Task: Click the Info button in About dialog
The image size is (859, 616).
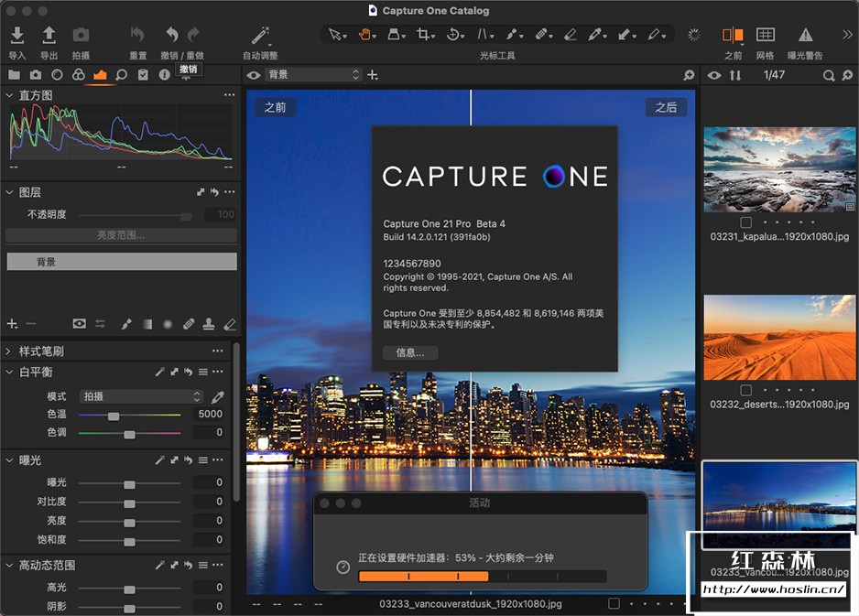Action: tap(409, 352)
